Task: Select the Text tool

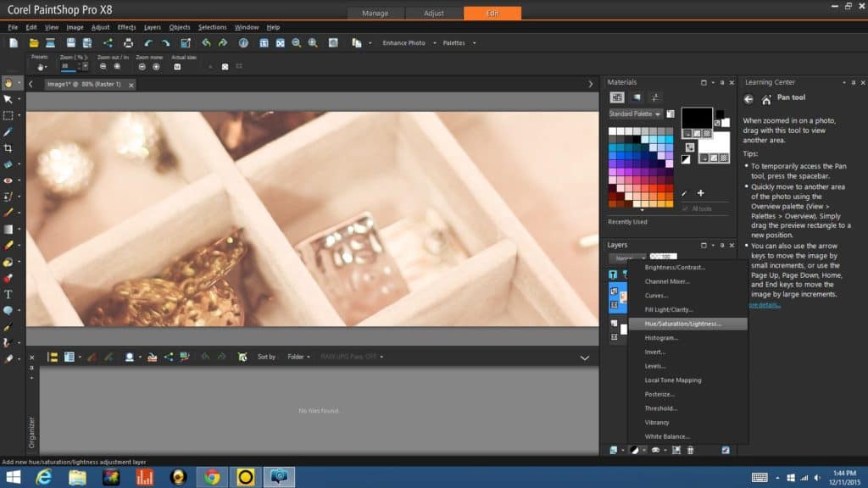Action: pyautogui.click(x=8, y=294)
